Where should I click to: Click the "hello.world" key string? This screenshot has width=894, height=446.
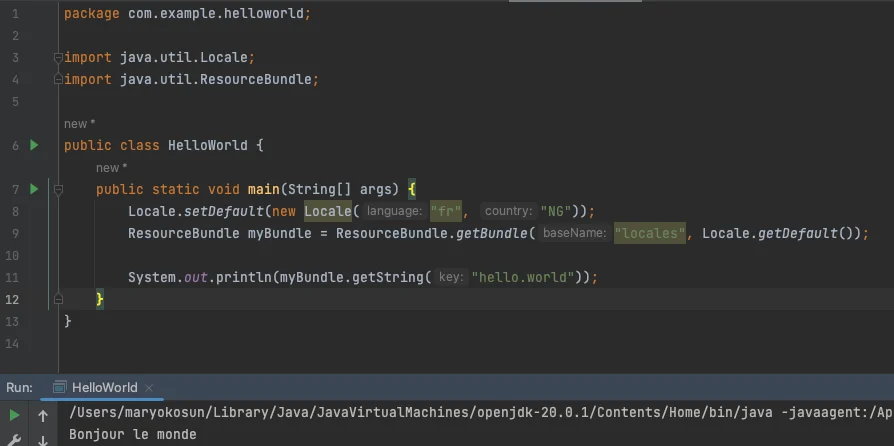pos(523,277)
